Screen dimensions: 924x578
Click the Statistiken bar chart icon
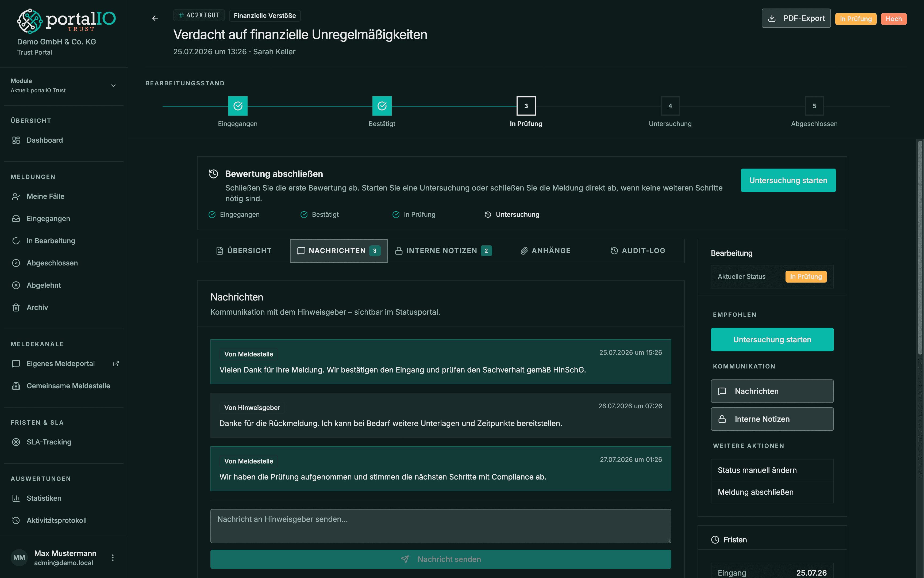point(16,498)
